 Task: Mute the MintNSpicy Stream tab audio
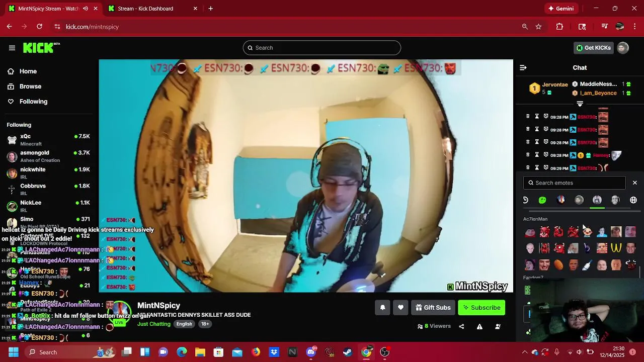coord(85,9)
